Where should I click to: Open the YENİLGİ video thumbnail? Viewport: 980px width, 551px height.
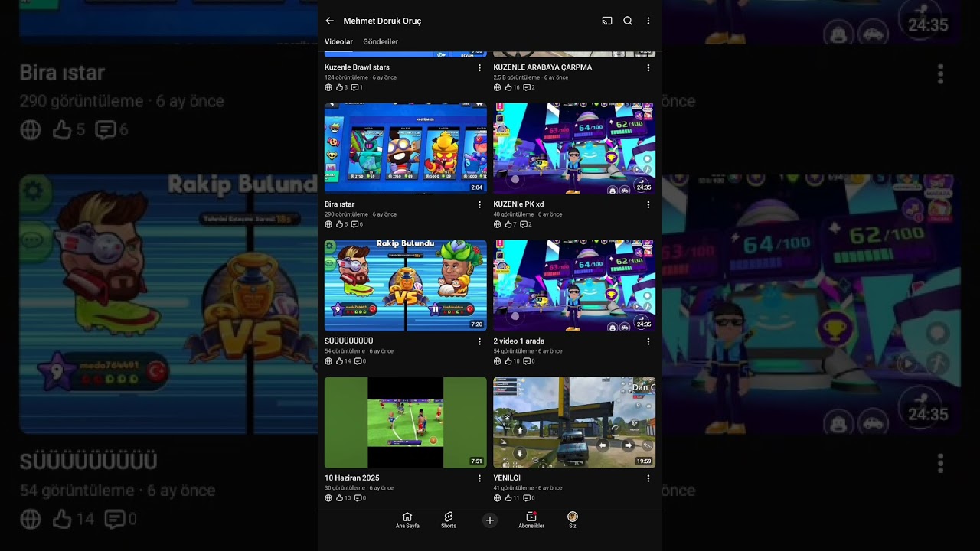574,422
